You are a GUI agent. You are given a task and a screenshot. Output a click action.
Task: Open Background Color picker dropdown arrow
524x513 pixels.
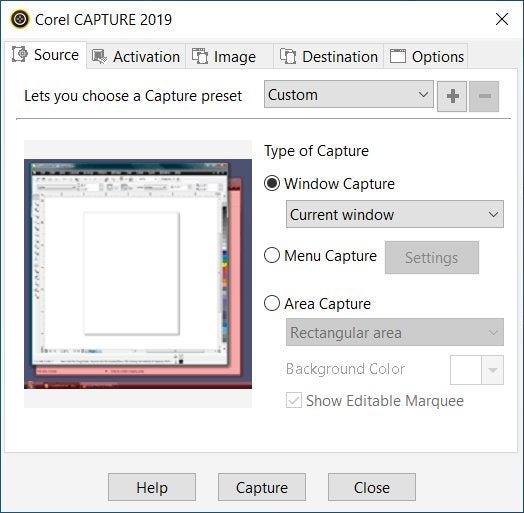[x=493, y=370]
